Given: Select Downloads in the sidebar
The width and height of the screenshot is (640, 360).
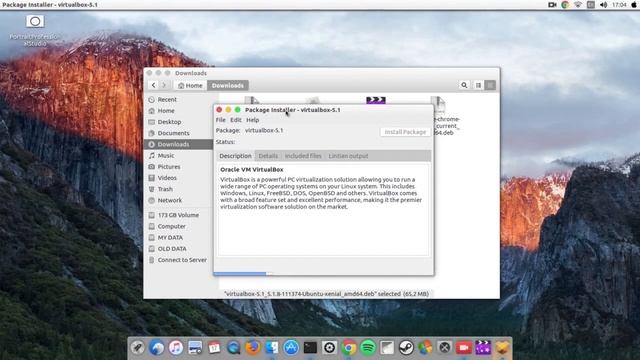Looking at the screenshot, I should [x=178, y=144].
